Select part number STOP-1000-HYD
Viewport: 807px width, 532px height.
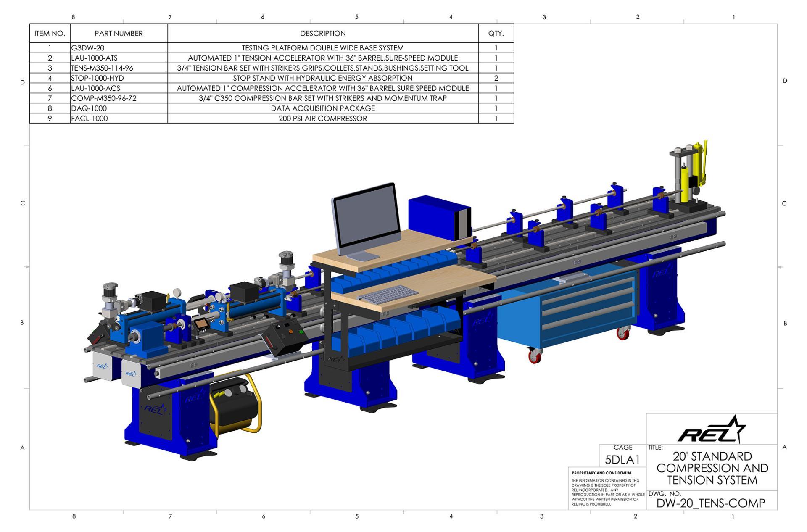(x=119, y=78)
